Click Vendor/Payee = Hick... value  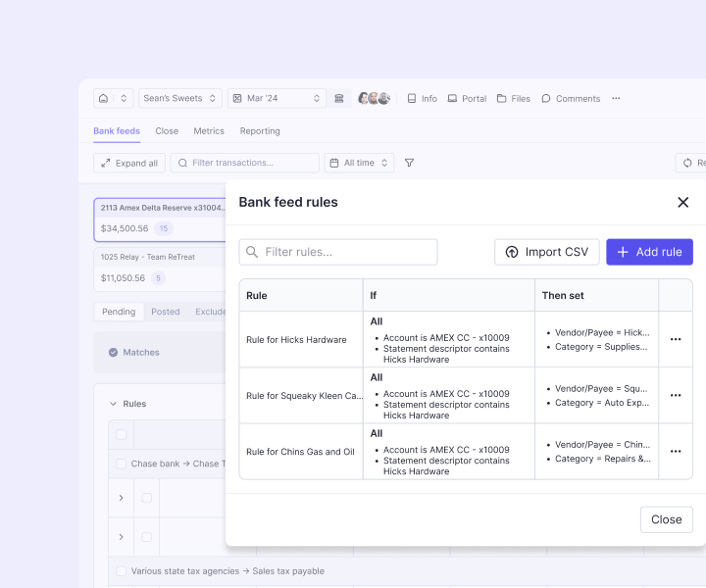602,332
